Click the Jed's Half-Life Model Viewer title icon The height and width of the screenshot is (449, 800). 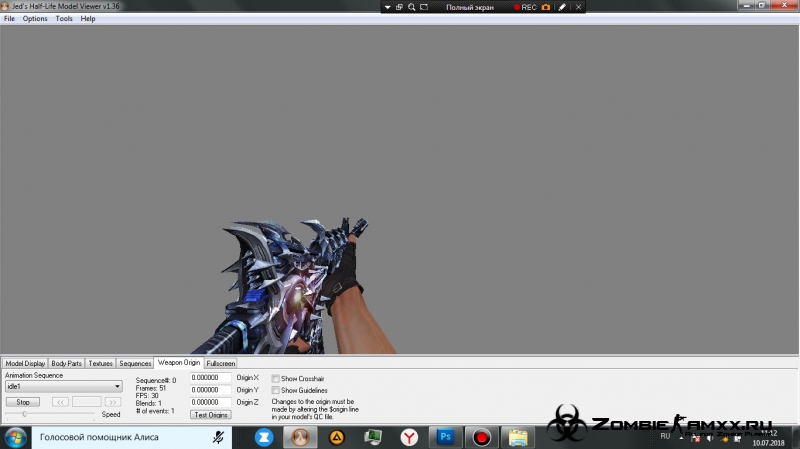pos(5,6)
